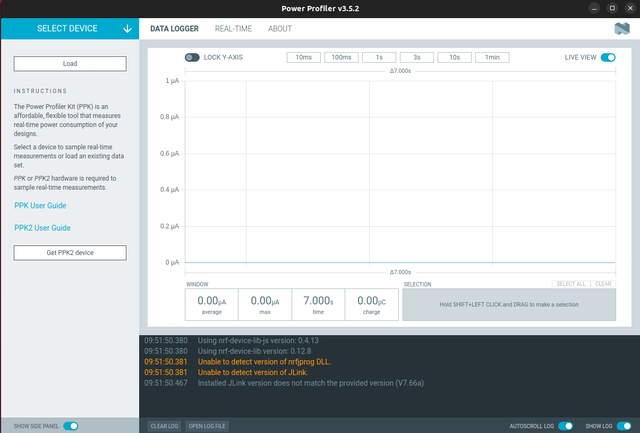Set time window to 10ms
The width and height of the screenshot is (640, 433).
click(x=304, y=57)
